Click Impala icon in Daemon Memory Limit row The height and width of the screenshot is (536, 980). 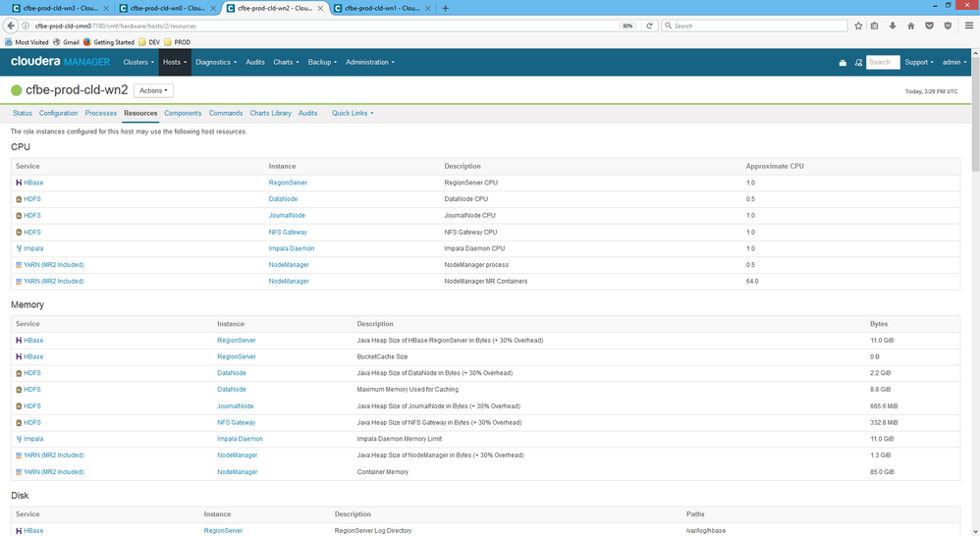19,439
